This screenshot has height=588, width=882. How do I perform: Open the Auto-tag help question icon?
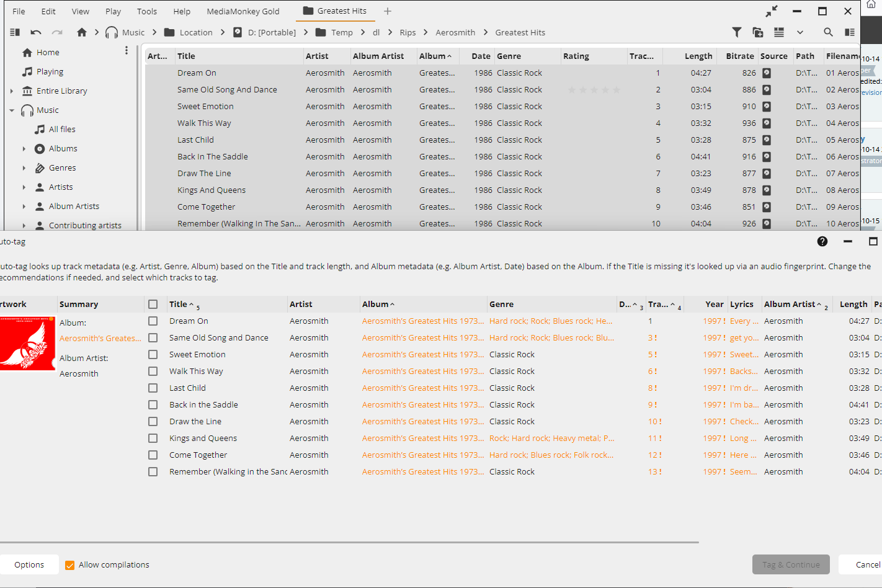coord(822,241)
